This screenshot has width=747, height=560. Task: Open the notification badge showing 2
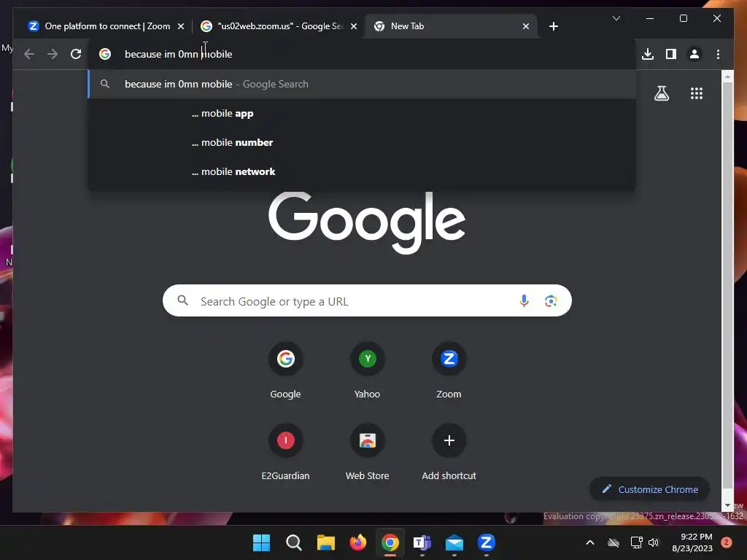[x=727, y=542]
